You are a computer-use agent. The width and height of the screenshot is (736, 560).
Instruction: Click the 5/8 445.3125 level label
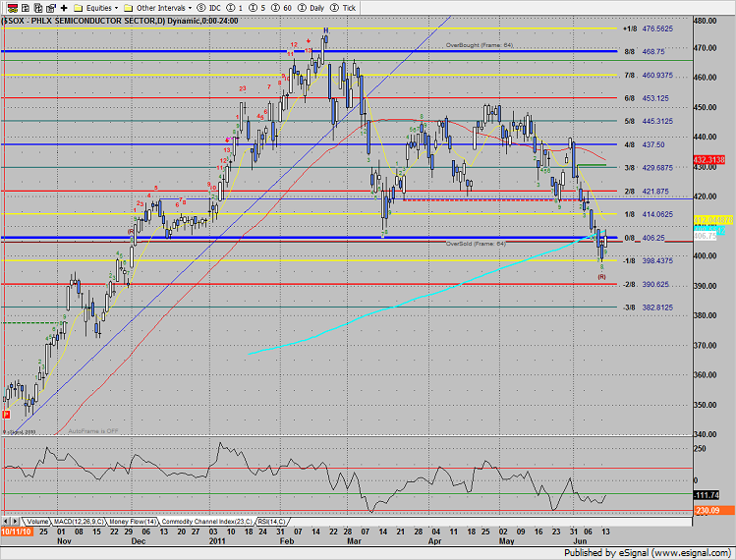[x=649, y=121]
